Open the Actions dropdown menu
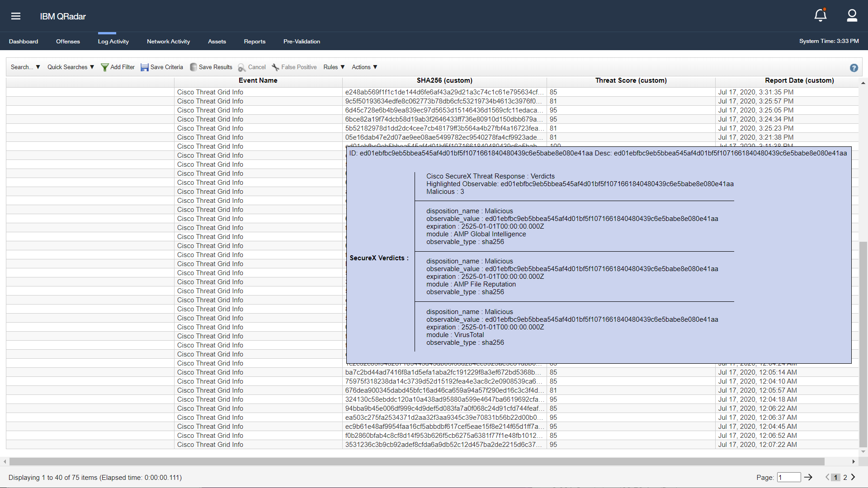The width and height of the screenshot is (868, 488). click(364, 67)
